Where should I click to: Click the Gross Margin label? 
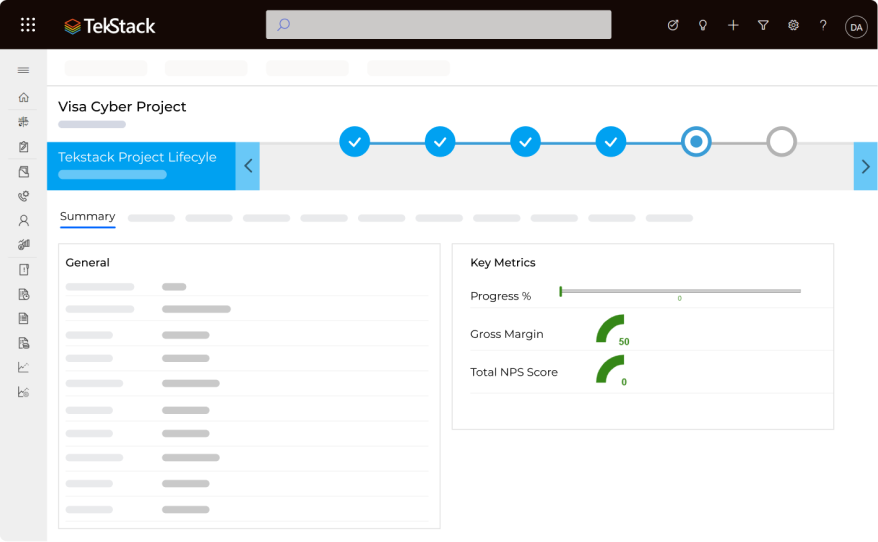coord(507,334)
